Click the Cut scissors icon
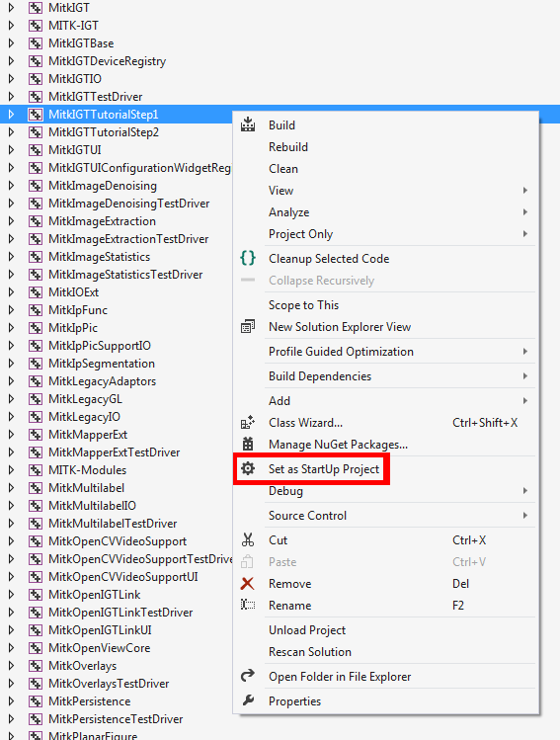This screenshot has height=740, width=560. point(248,539)
